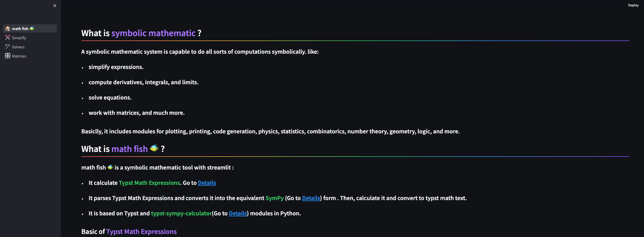Viewport: 644px width, 237px height.
Task: Click the fish emoji in the heading
Action: tap(154, 148)
